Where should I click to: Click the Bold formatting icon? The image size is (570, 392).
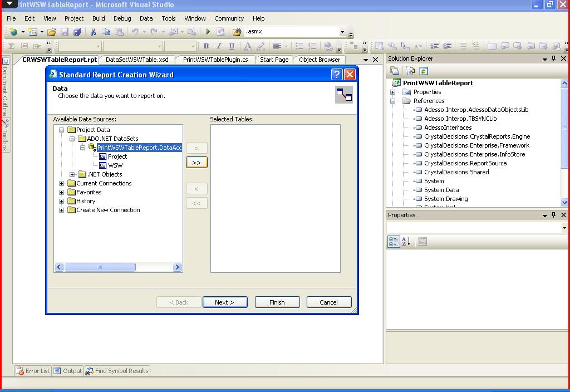(x=206, y=46)
